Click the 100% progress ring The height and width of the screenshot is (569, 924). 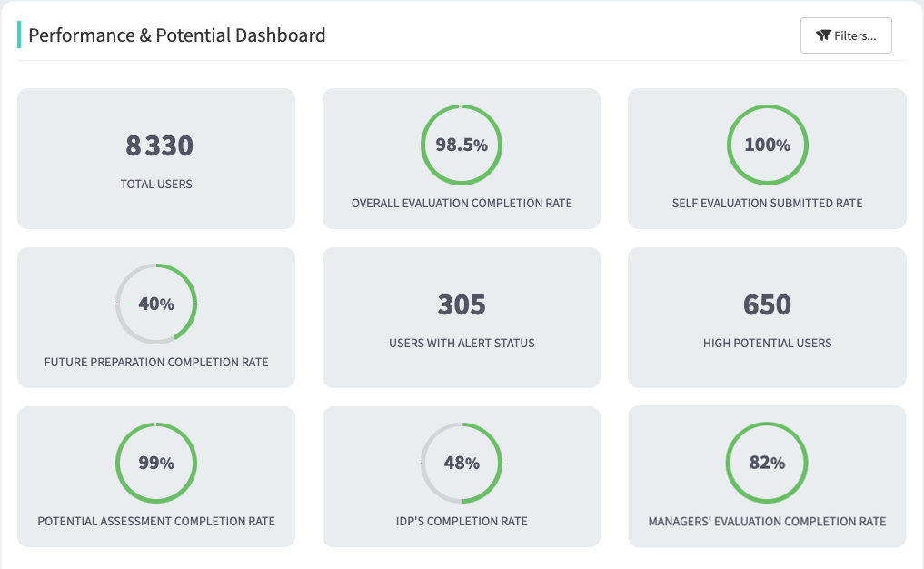(x=767, y=145)
